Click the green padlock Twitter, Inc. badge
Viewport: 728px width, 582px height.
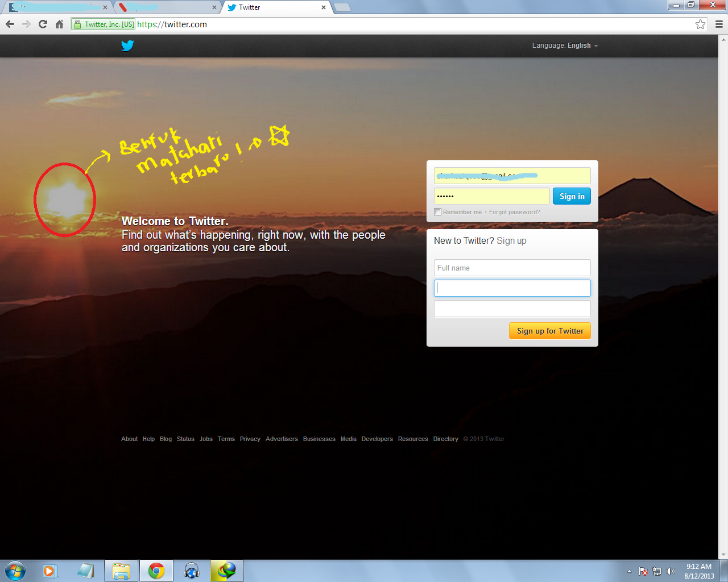tap(104, 24)
